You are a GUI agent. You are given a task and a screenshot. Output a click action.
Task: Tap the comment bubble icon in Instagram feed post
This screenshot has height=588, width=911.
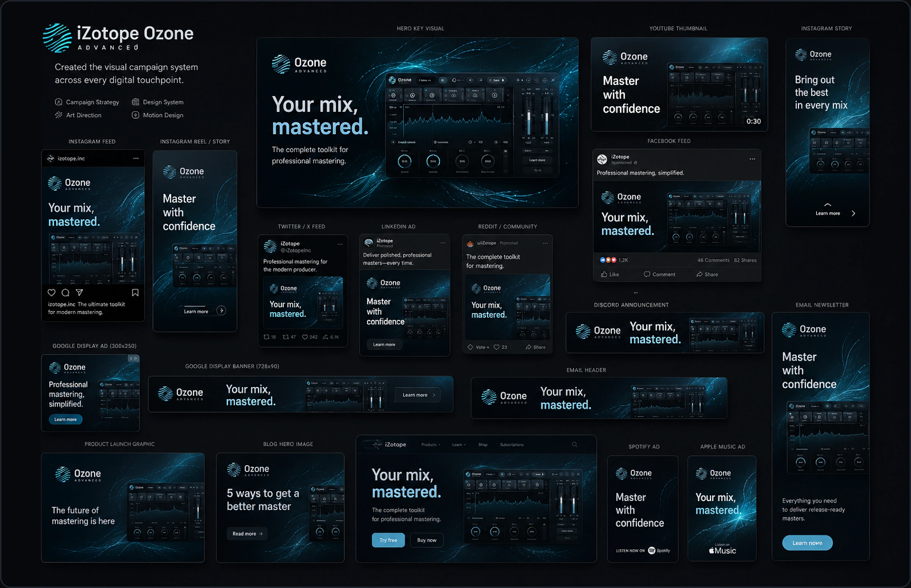pos(65,293)
